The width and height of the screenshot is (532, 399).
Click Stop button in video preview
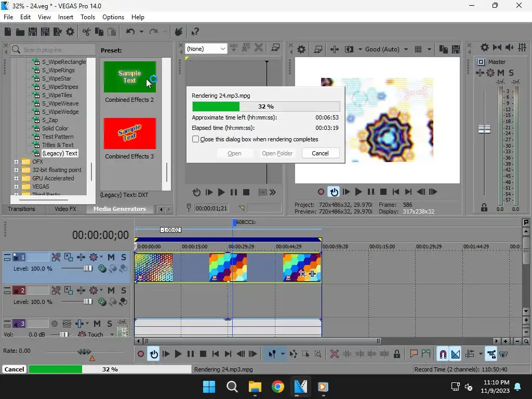[383, 192]
